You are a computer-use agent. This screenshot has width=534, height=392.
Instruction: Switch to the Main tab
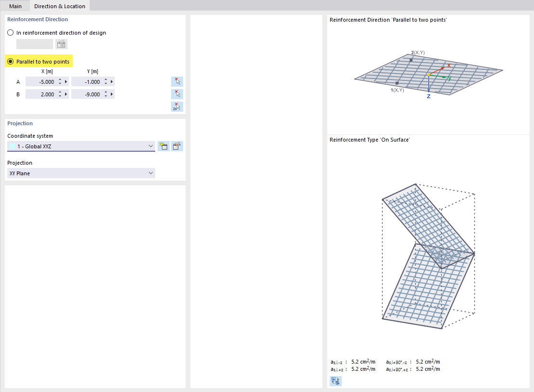[15, 6]
